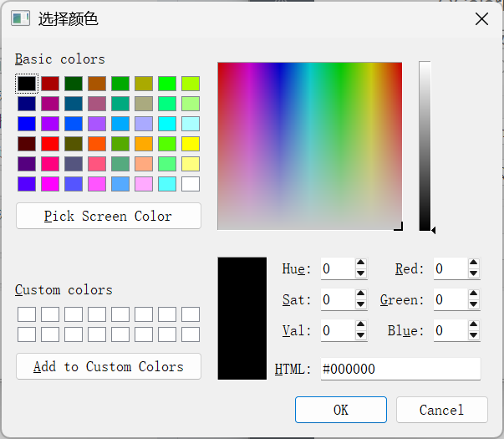Decrease the Green value with down arrow
The height and width of the screenshot is (439, 504).
(x=473, y=304)
